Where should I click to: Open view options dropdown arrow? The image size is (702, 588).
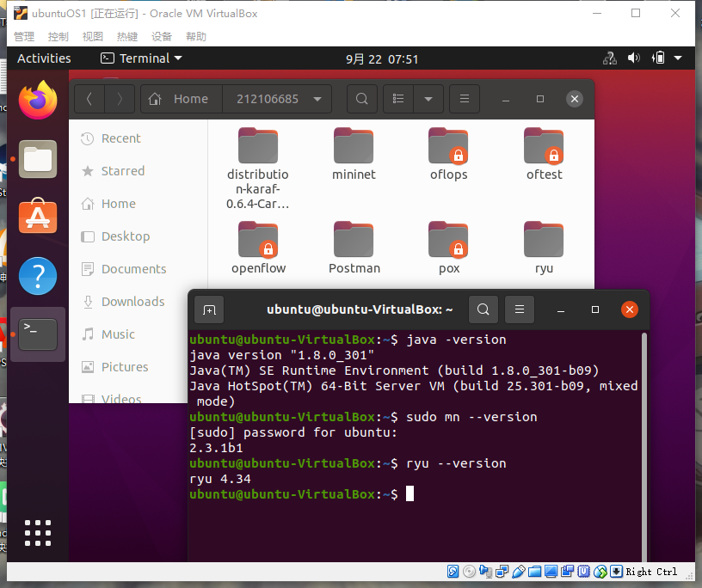428,99
